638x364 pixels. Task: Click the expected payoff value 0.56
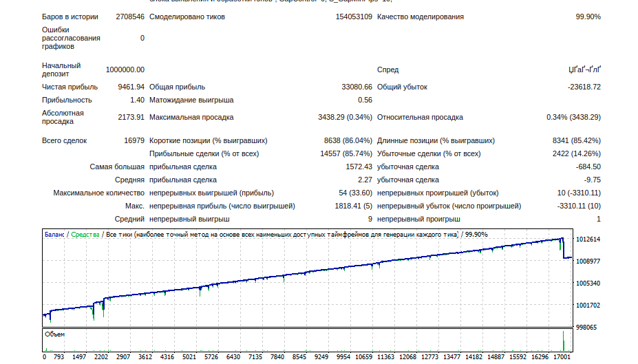click(365, 100)
